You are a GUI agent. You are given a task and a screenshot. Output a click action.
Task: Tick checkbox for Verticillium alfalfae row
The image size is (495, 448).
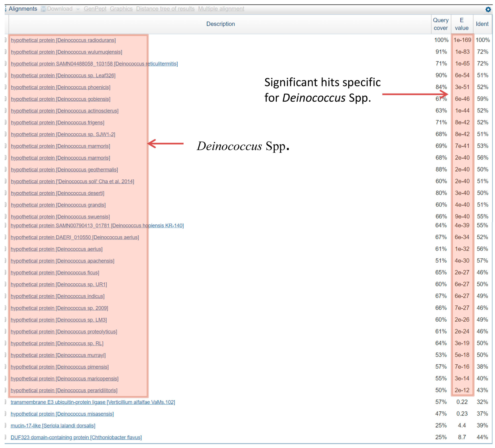pos(5,402)
